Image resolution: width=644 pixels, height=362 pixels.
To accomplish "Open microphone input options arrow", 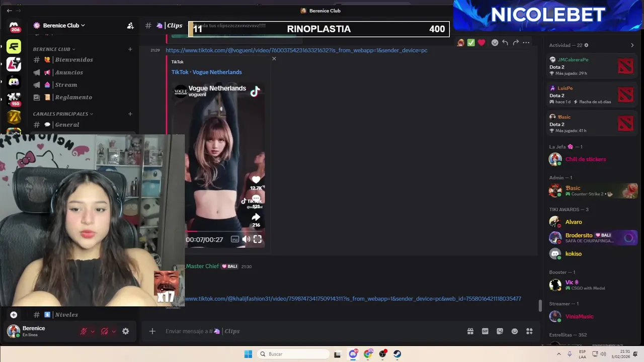I will click(93, 331).
